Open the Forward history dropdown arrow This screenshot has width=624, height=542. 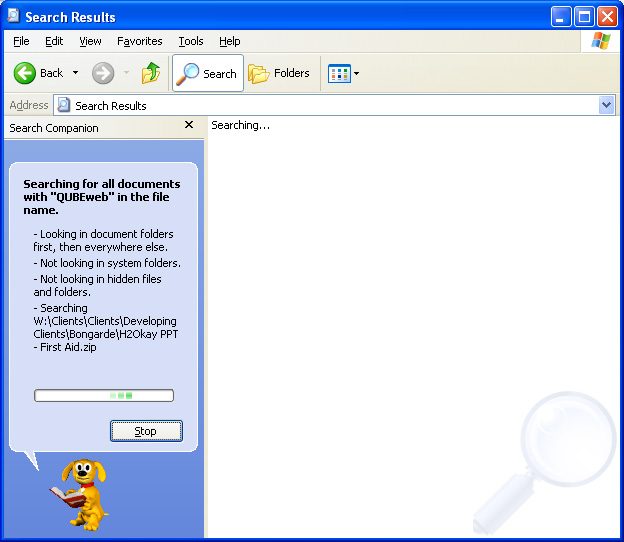(126, 73)
